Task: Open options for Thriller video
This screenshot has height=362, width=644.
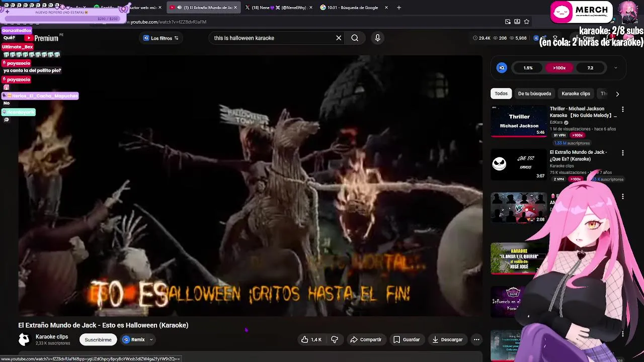Action: 623,110
